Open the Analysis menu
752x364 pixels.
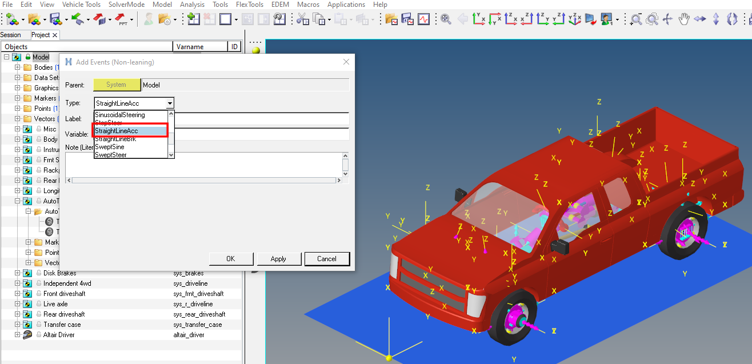[192, 4]
